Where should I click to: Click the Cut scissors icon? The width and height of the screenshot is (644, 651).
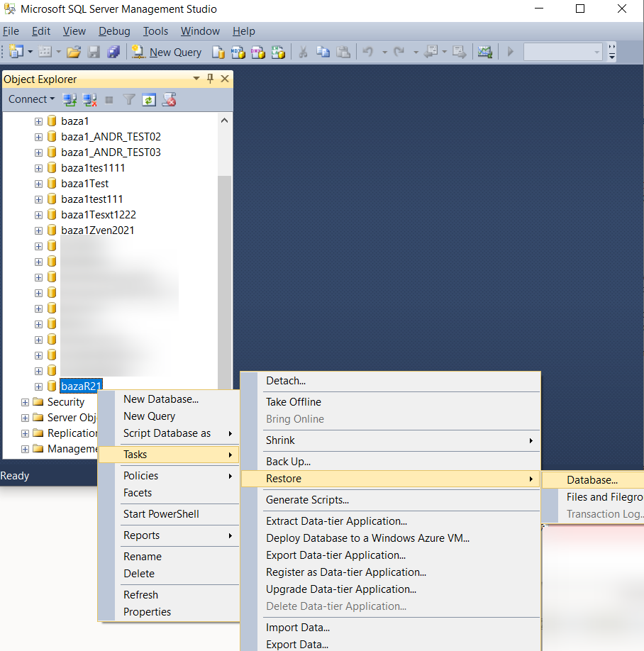pos(303,52)
